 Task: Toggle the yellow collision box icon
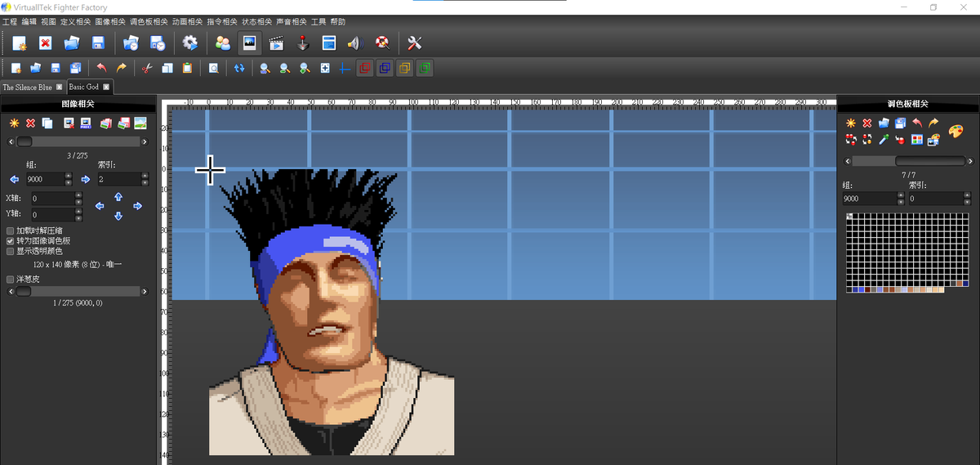[x=404, y=69]
